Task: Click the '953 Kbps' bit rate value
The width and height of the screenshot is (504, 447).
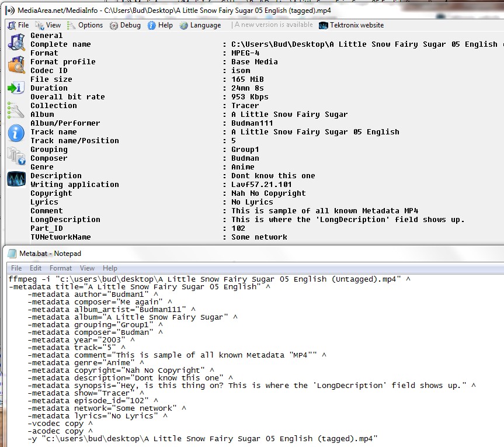Action: click(250, 97)
